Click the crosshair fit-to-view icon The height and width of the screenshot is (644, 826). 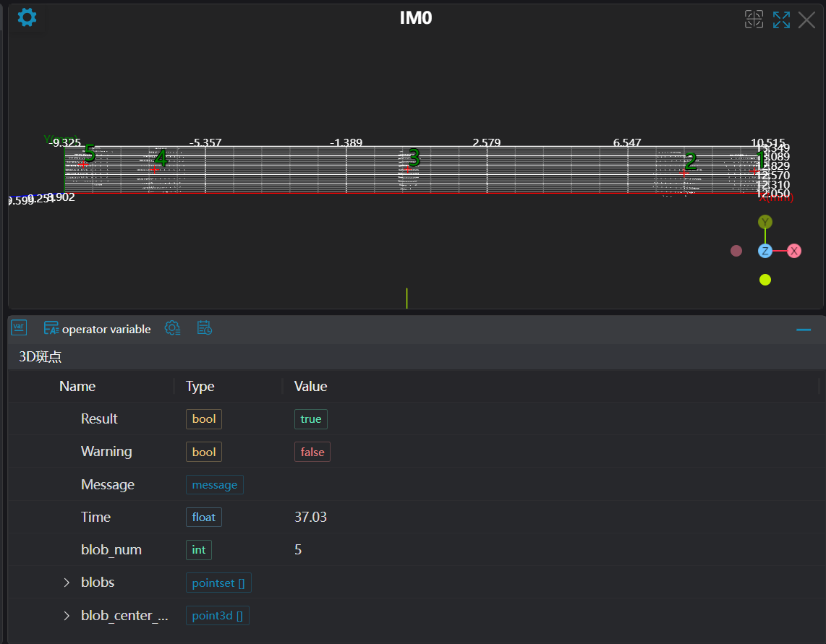click(x=754, y=20)
